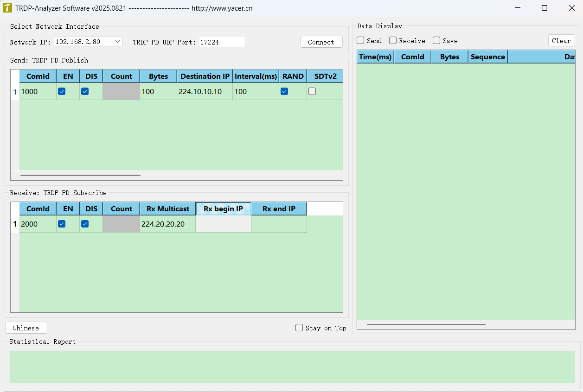Switch language using the Chinese button
The width and height of the screenshot is (583, 392).
coord(26,328)
